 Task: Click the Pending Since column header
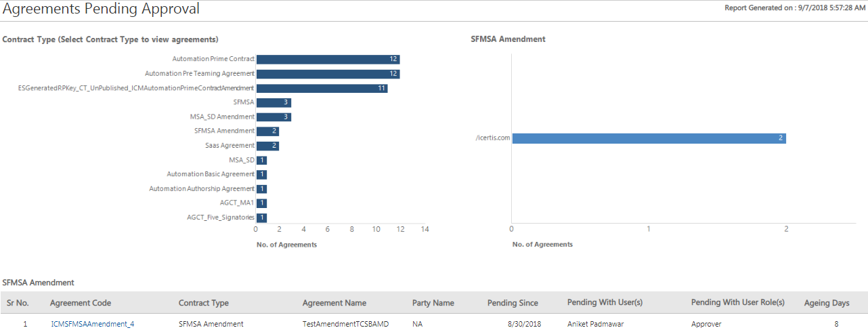pos(513,303)
